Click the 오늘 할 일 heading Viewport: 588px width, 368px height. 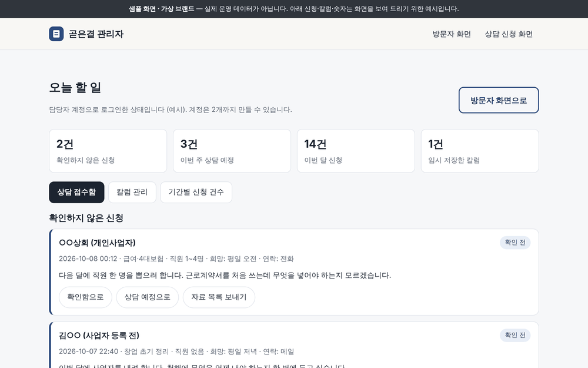click(x=75, y=88)
